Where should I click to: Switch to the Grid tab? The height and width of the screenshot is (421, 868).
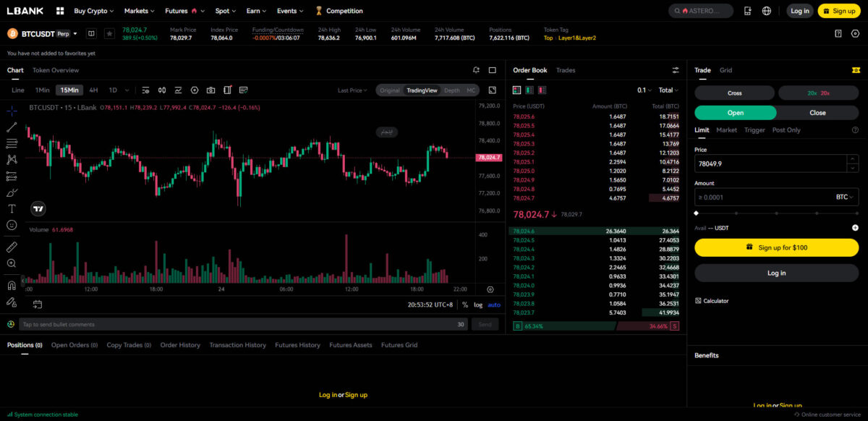[726, 70]
